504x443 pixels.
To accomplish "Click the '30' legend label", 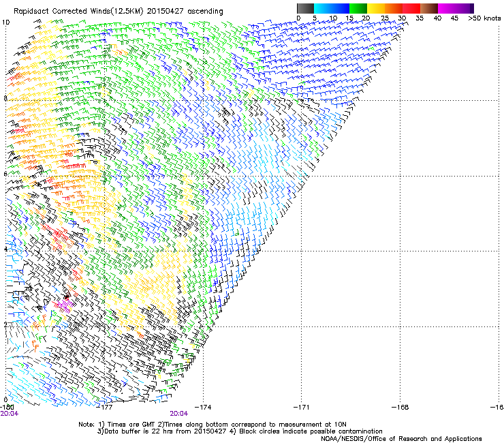I will tap(402, 18).
